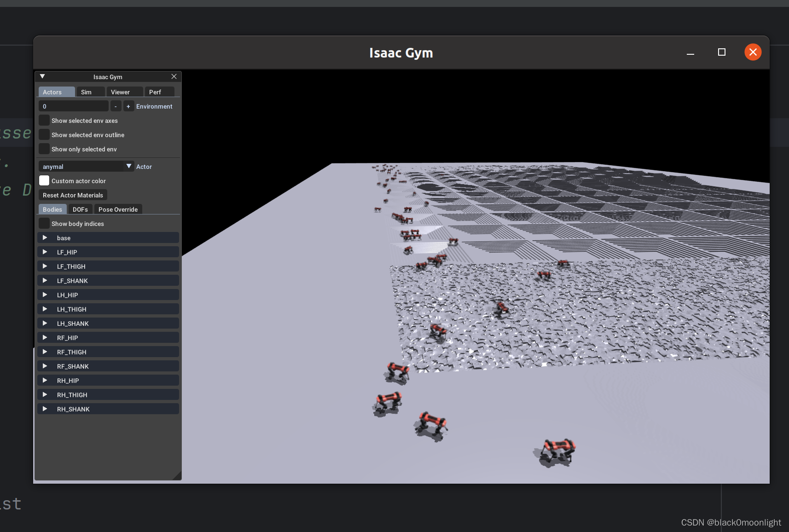Expand the LH_HIP body row
The height and width of the screenshot is (532, 789).
108,295
